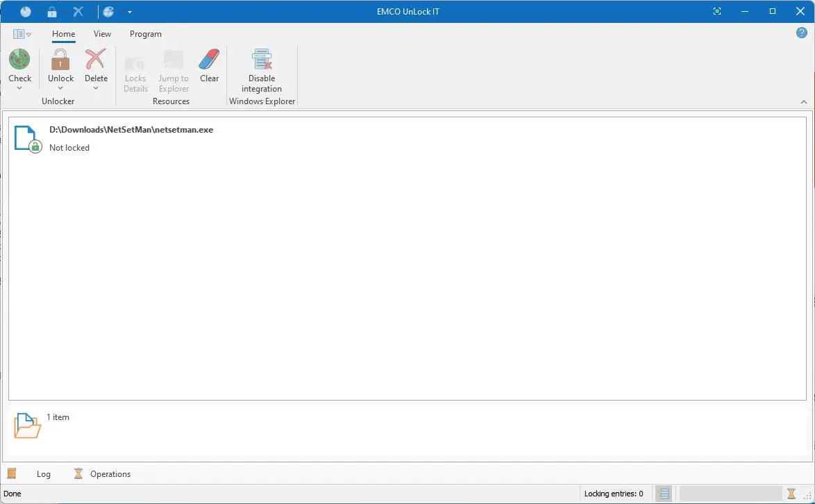Image resolution: width=815 pixels, height=504 pixels.
Task: Select the Home ribbon tab
Action: point(63,34)
